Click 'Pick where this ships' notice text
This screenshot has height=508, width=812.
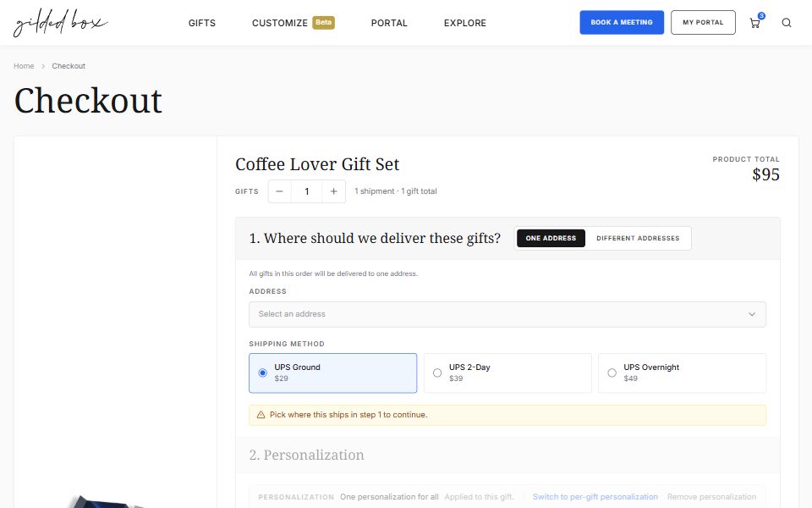348,415
